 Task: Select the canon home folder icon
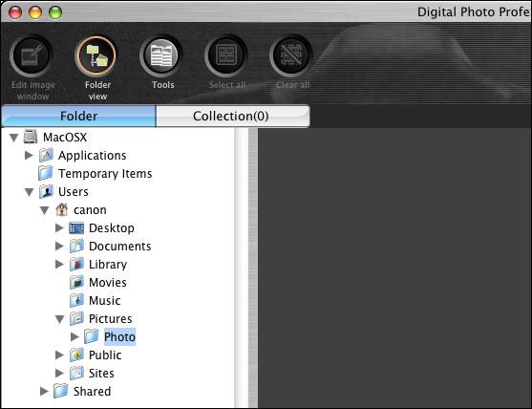click(x=61, y=209)
